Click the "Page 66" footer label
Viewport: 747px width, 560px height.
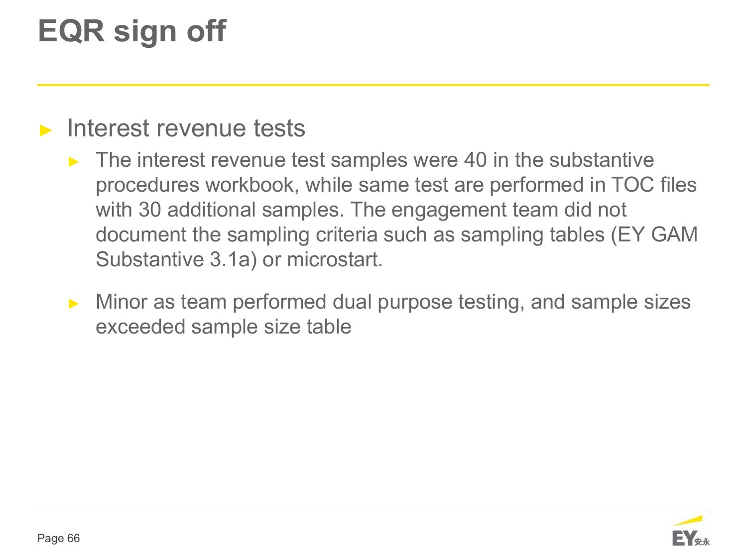(59, 539)
